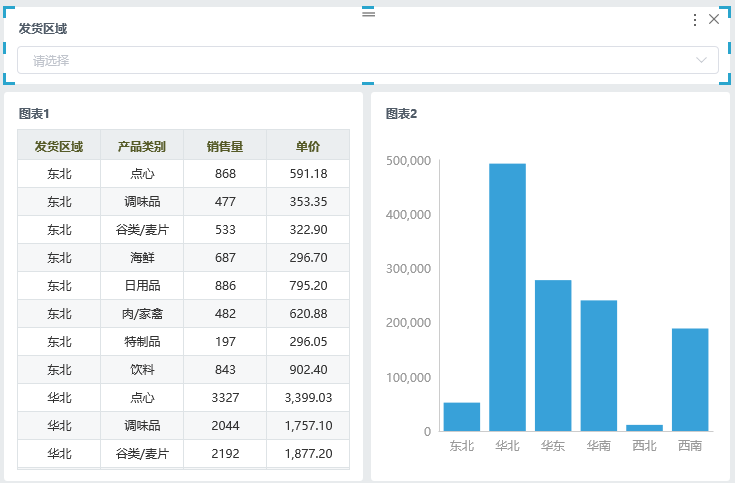Viewport: 735px width, 483px height.
Task: Click the 图表2 title
Action: [401, 113]
